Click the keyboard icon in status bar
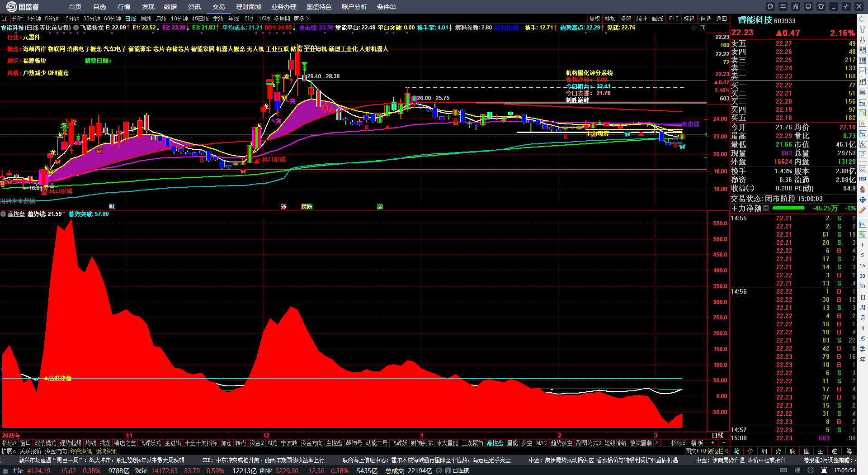Viewport: 868px width, 475px height. click(783, 470)
